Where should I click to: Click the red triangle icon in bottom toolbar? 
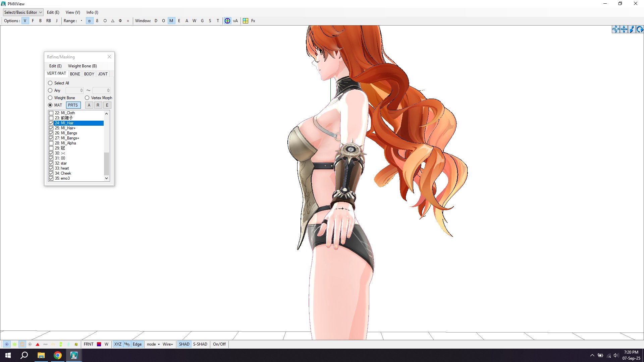(38, 344)
